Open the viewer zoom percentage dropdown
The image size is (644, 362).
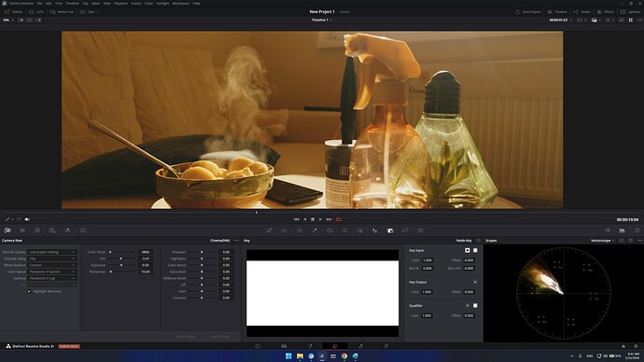point(8,20)
